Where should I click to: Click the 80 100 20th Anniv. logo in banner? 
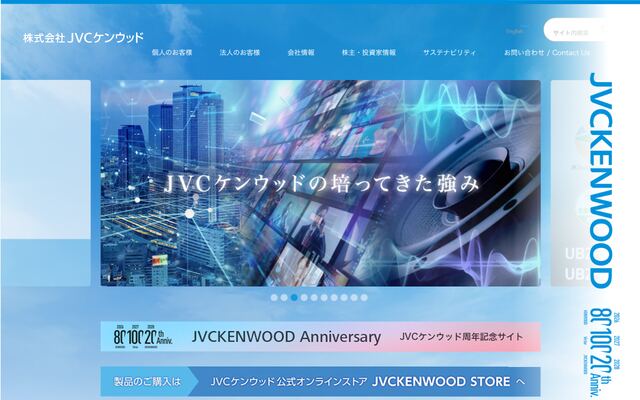pyautogui.click(x=143, y=337)
